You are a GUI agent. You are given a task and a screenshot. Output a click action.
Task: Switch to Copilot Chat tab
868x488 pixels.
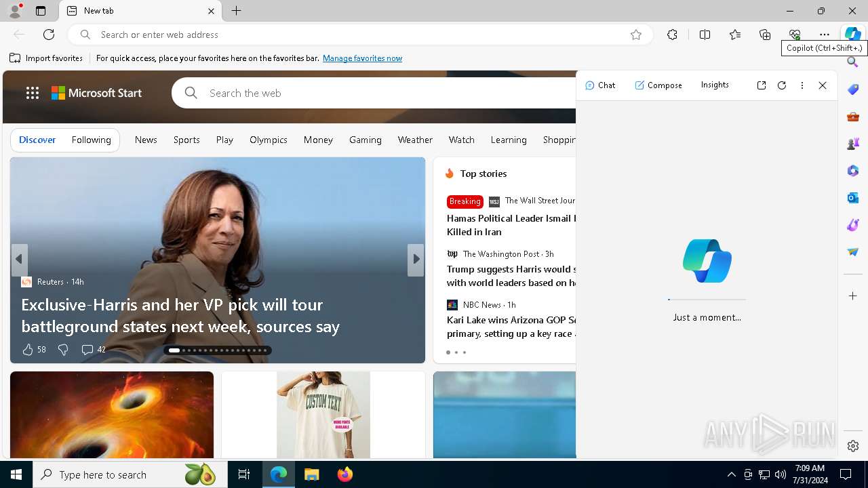tap(600, 85)
